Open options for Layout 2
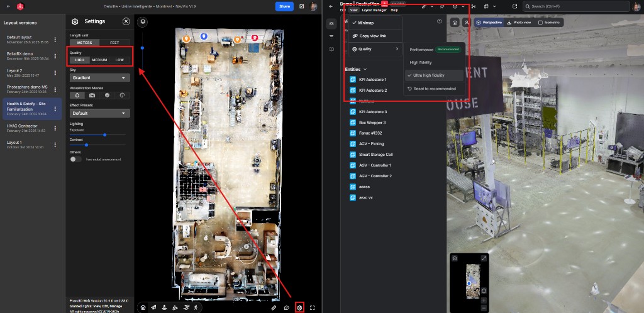644x313 pixels. pyautogui.click(x=55, y=73)
